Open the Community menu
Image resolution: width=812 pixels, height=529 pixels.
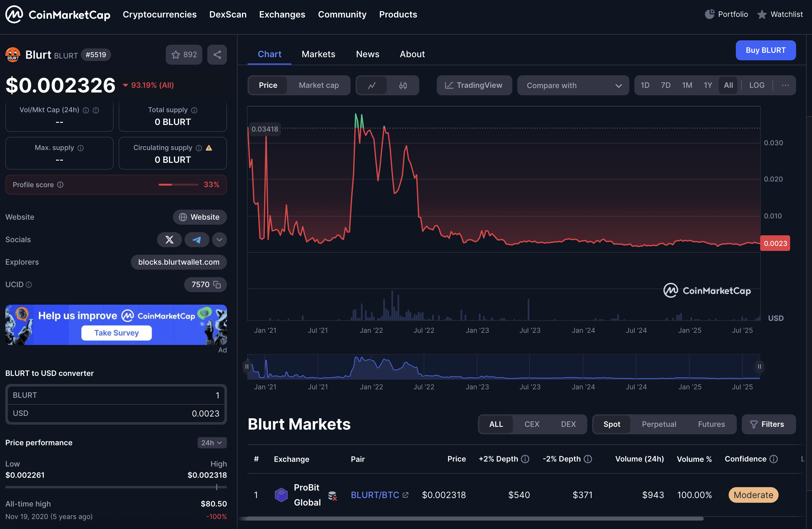tap(342, 14)
